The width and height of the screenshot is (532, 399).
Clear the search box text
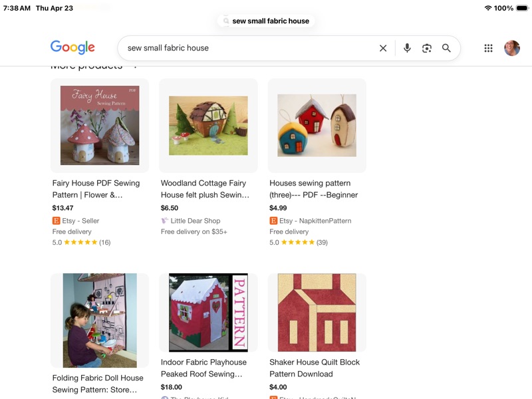coord(383,48)
